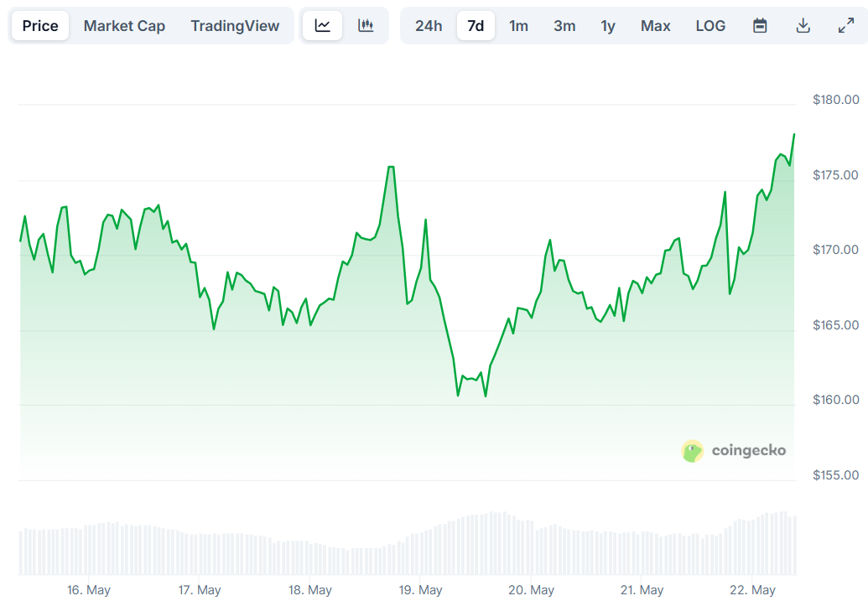
Task: Show Max time range
Action: 656,25
